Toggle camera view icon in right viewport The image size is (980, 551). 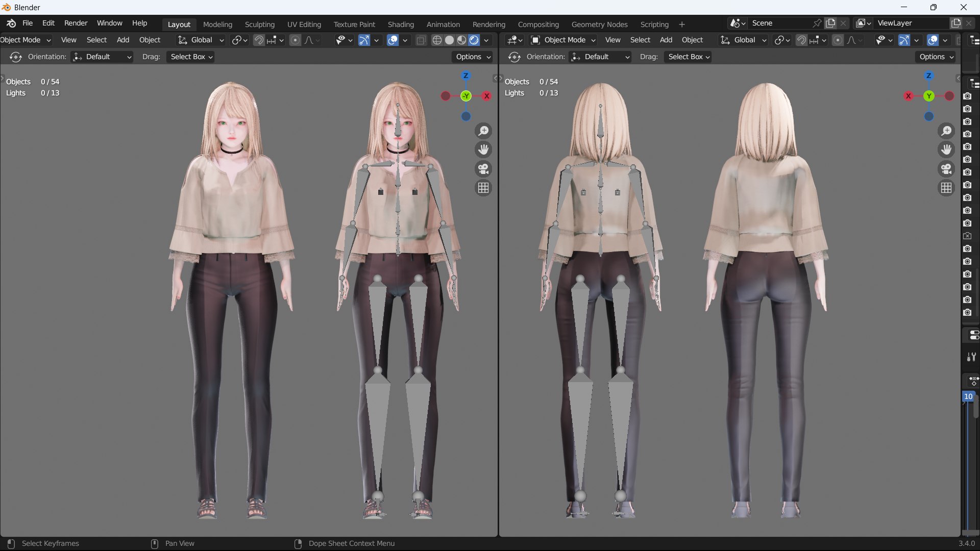[x=946, y=169]
